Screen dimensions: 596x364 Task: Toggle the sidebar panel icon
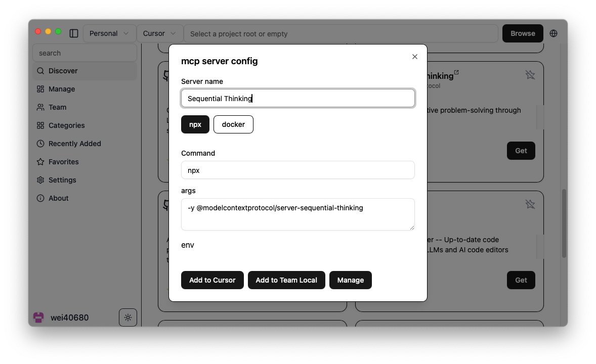click(x=74, y=33)
